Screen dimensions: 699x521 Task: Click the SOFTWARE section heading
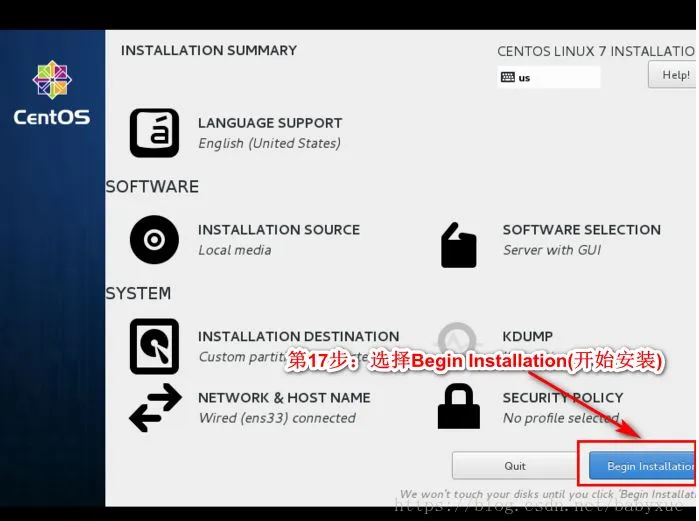(152, 187)
